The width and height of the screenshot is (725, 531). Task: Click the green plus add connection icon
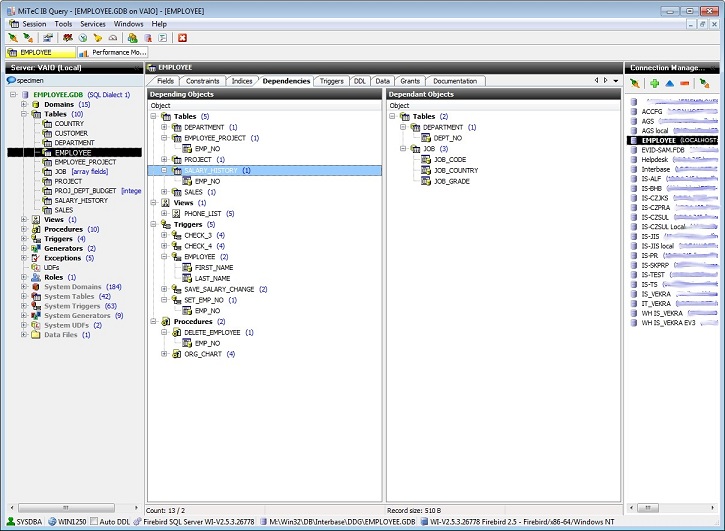tap(654, 85)
